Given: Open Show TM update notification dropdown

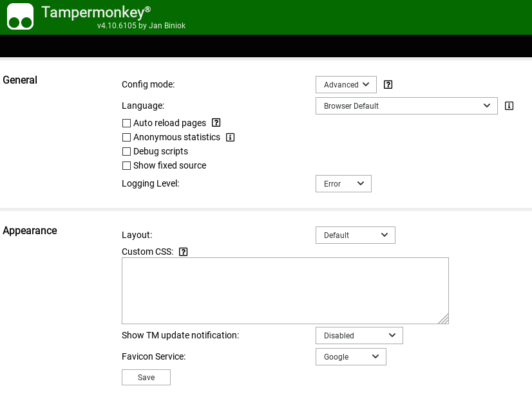Looking at the screenshot, I should pos(359,335).
